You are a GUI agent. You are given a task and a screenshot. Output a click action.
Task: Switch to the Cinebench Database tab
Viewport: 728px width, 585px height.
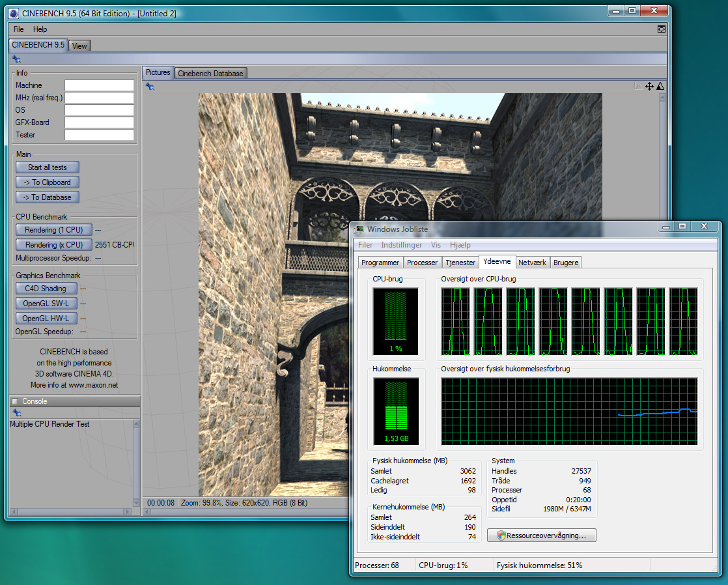210,74
